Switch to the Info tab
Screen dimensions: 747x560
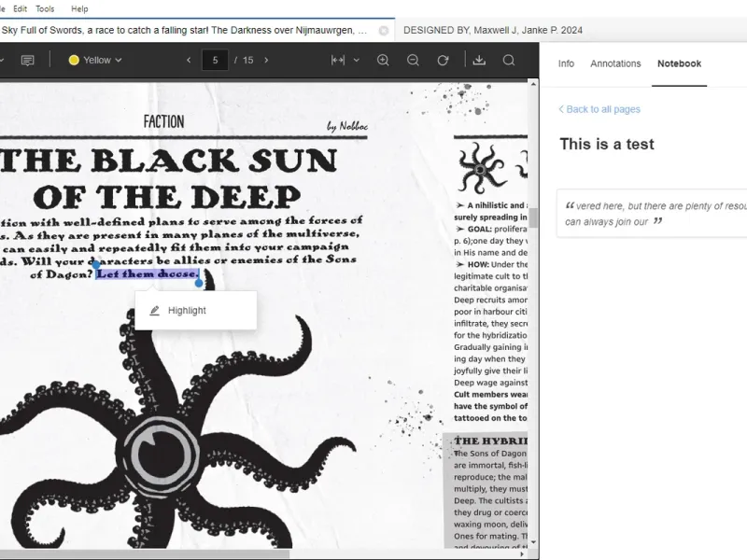tap(566, 63)
